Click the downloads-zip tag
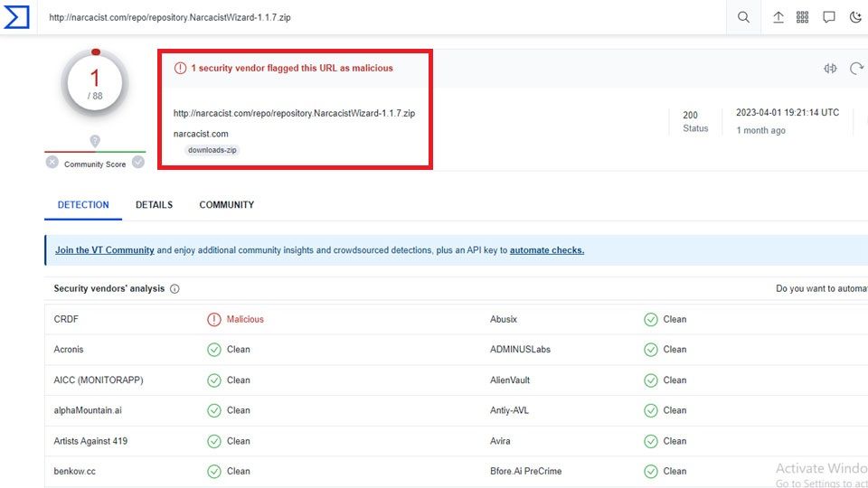The width and height of the screenshot is (868, 488). [x=212, y=150]
